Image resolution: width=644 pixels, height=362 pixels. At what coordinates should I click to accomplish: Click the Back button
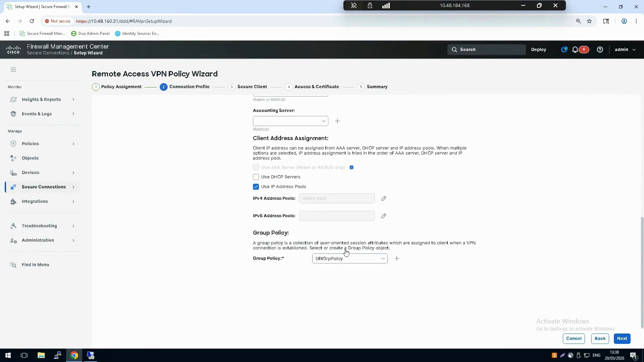tap(600, 339)
